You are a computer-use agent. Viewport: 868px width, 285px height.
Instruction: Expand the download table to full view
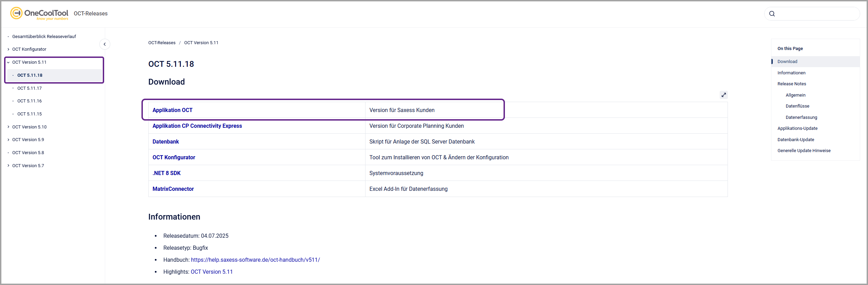click(723, 95)
